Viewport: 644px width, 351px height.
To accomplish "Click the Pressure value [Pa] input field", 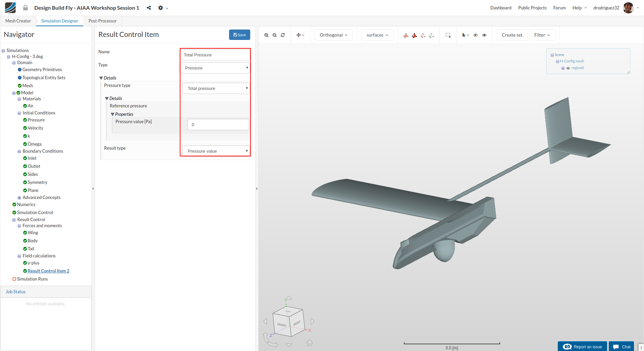I will [218, 125].
